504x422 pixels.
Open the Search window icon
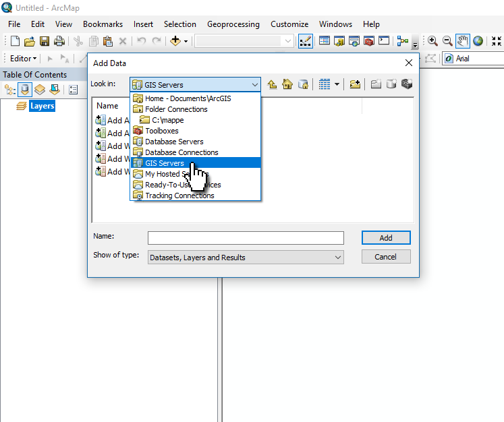pyautogui.click(x=354, y=41)
